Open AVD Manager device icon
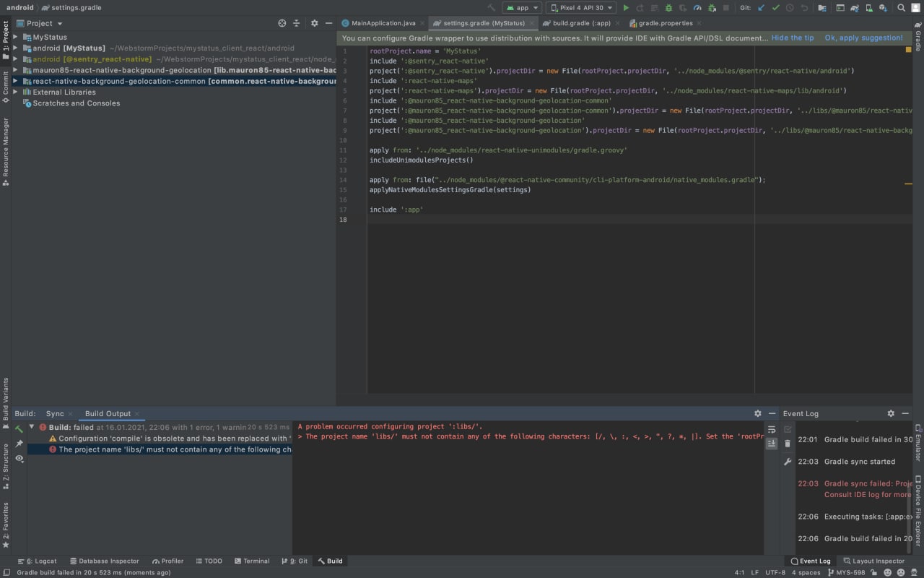The image size is (924, 578). 869,8
